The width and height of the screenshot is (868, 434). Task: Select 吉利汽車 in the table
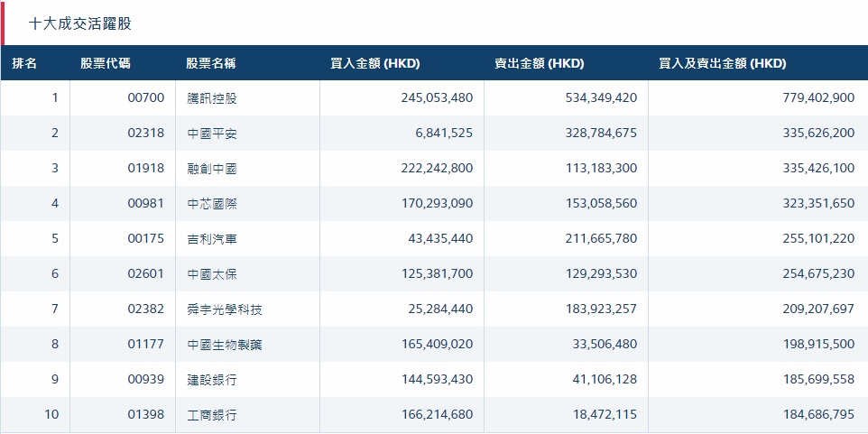[x=212, y=239]
